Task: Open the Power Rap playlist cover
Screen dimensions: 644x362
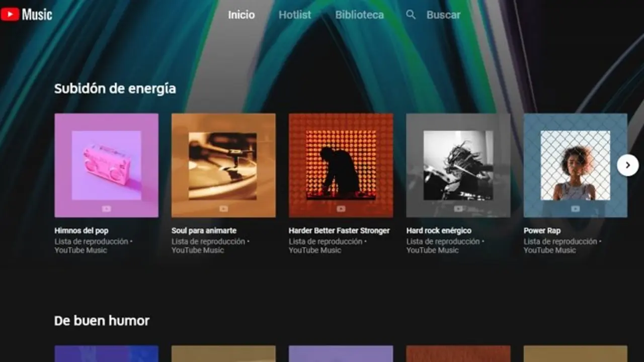Action: (576, 165)
